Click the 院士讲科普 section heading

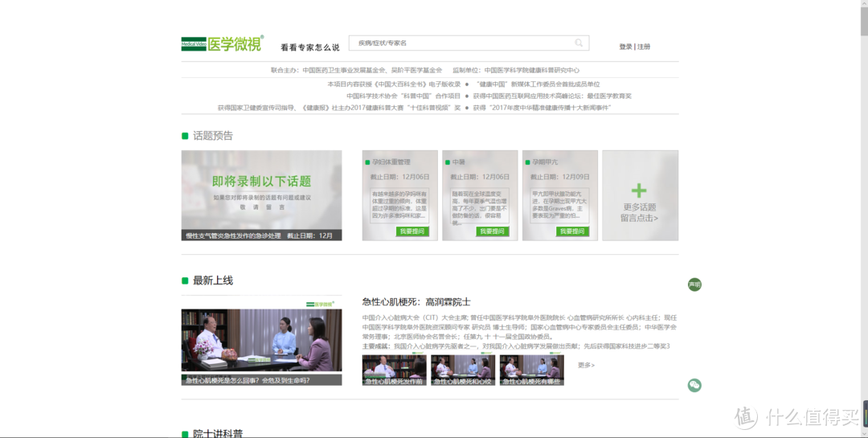pyautogui.click(x=218, y=433)
